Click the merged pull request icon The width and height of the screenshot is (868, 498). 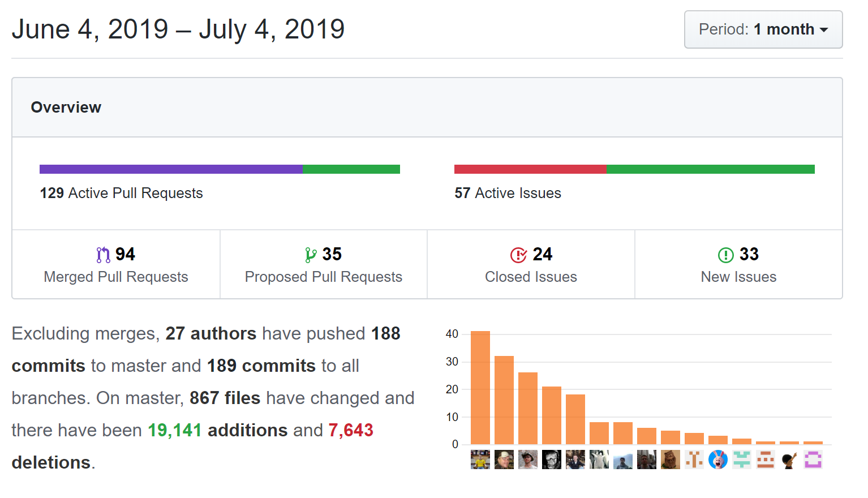click(x=102, y=254)
